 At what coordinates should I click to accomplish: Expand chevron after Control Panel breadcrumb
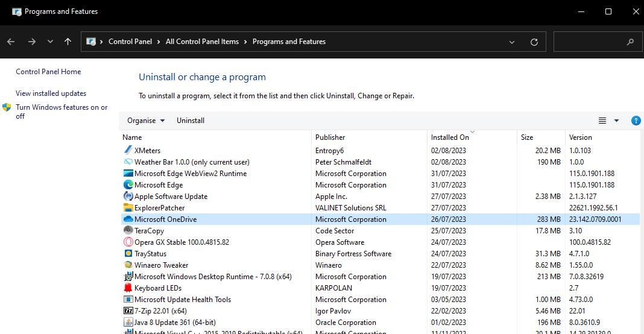(159, 42)
